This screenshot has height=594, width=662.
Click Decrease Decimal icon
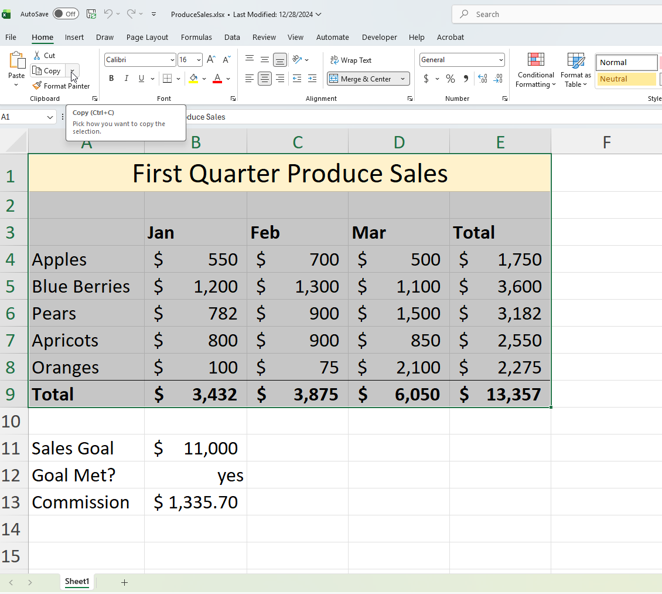[498, 79]
